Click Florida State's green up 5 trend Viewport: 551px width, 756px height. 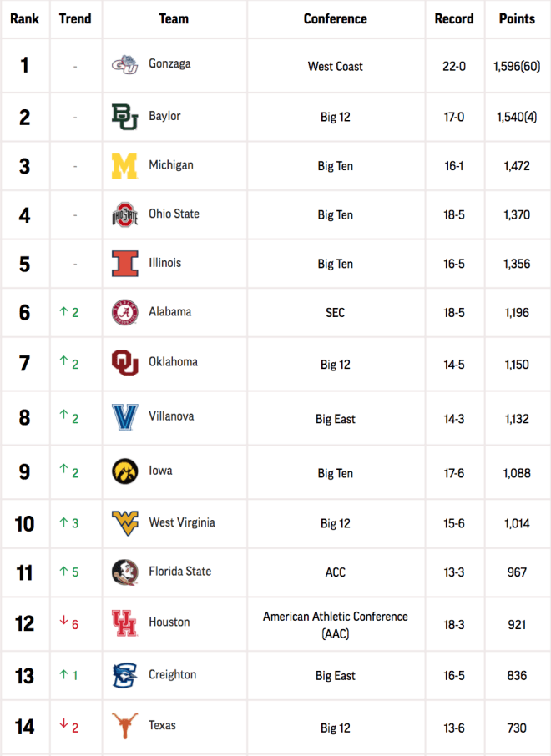point(69,572)
